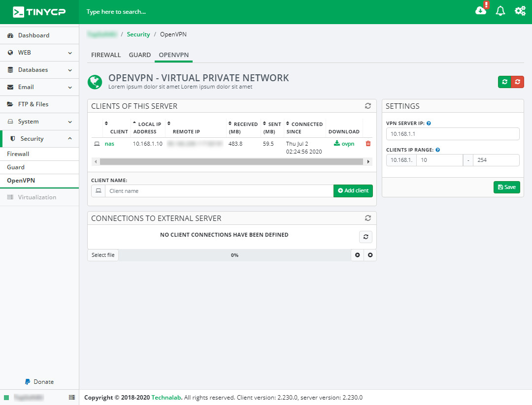The height and width of the screenshot is (405, 532).
Task: Open FTP & Files in sidebar
Action: click(x=39, y=104)
